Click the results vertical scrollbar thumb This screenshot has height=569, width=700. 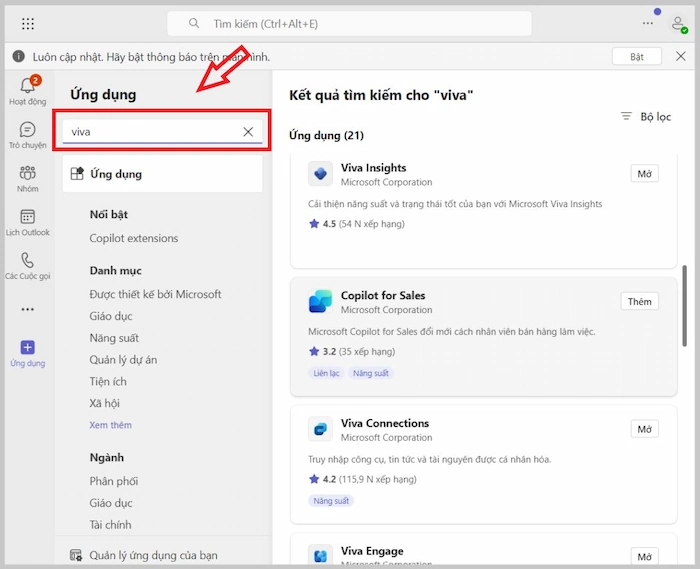click(x=684, y=306)
